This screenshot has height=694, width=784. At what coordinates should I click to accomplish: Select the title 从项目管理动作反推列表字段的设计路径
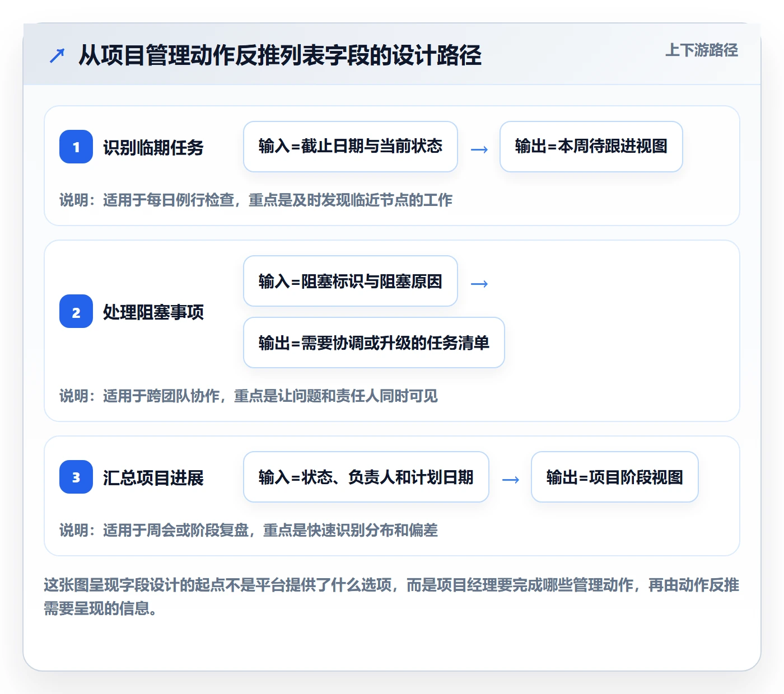[x=280, y=55]
